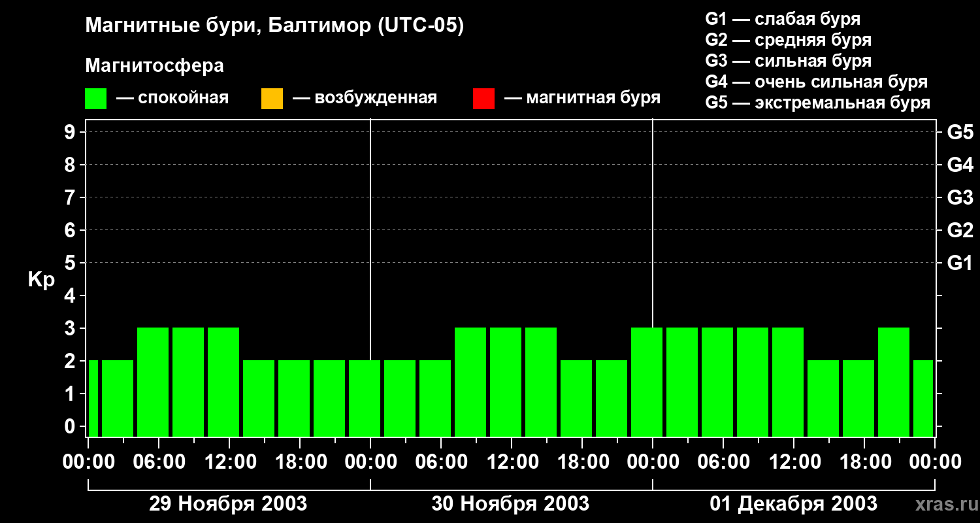Click the red магнитная буря legend swatch
Screen dimensions: 980x523
click(x=483, y=99)
